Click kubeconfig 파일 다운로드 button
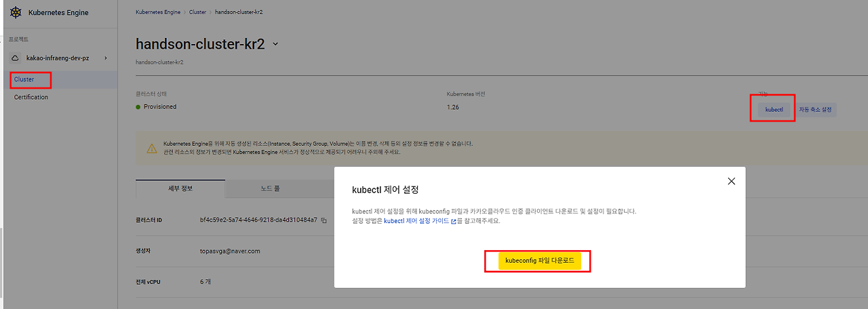Screen dimensions: 868x309 pos(539,261)
